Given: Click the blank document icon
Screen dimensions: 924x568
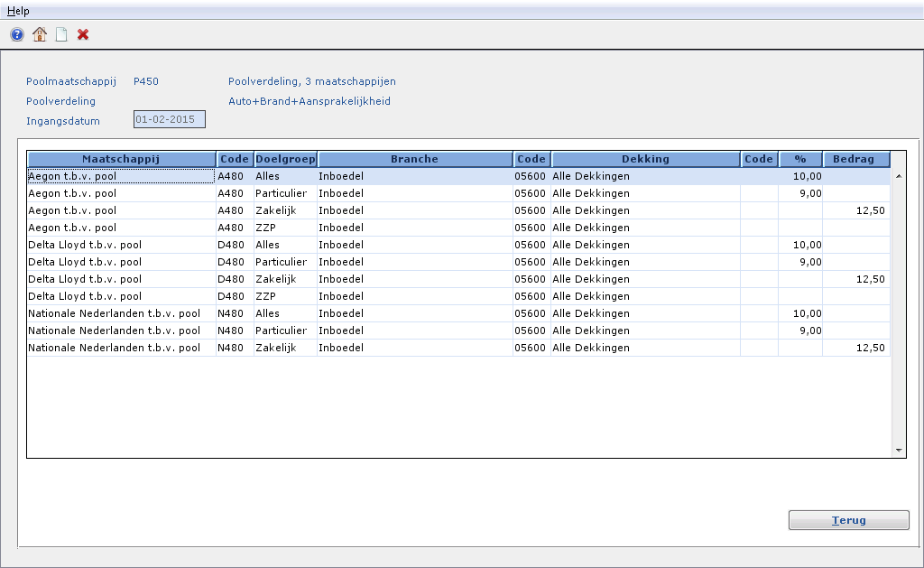Looking at the screenshot, I should pos(61,35).
